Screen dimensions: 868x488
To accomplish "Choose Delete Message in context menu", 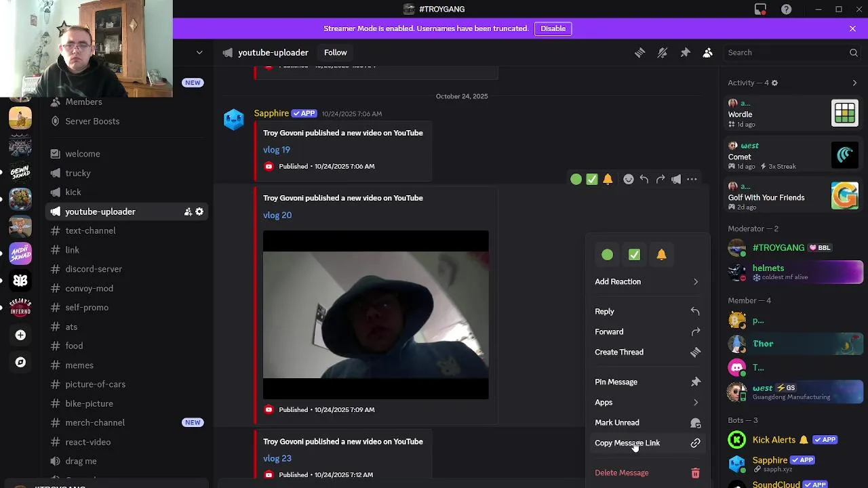I will (x=648, y=472).
